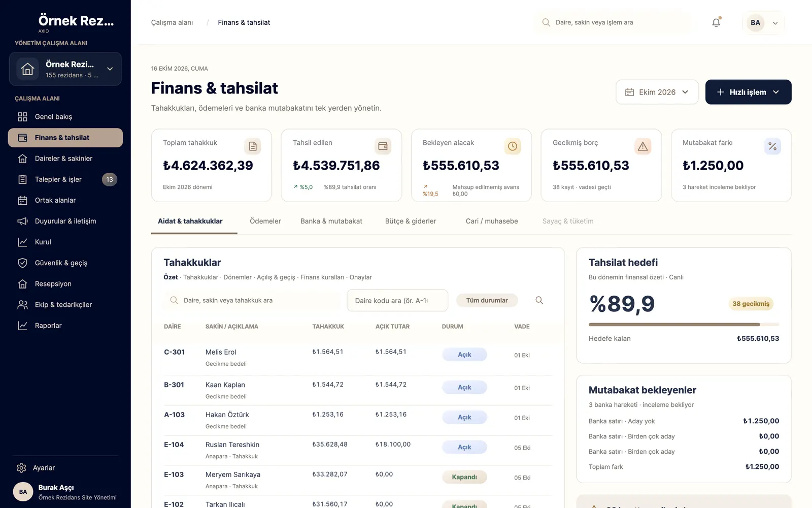812x508 pixels.
Task: Open Burak Aşçı profile at sidebar bottom
Action: [x=65, y=492]
